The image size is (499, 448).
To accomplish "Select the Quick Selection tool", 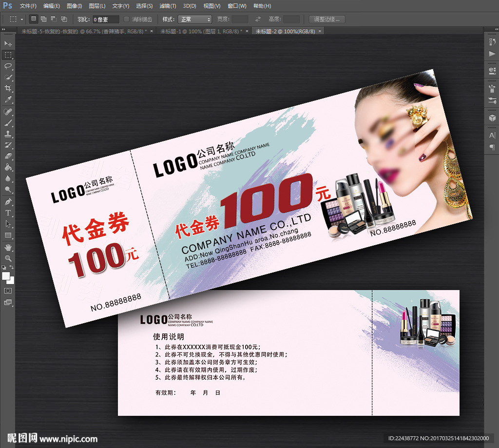I will (x=8, y=77).
